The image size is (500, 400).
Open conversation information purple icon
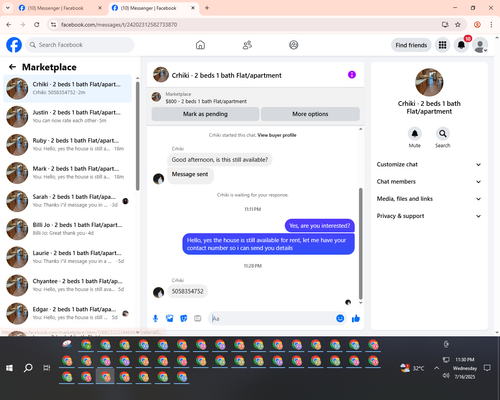(x=352, y=75)
